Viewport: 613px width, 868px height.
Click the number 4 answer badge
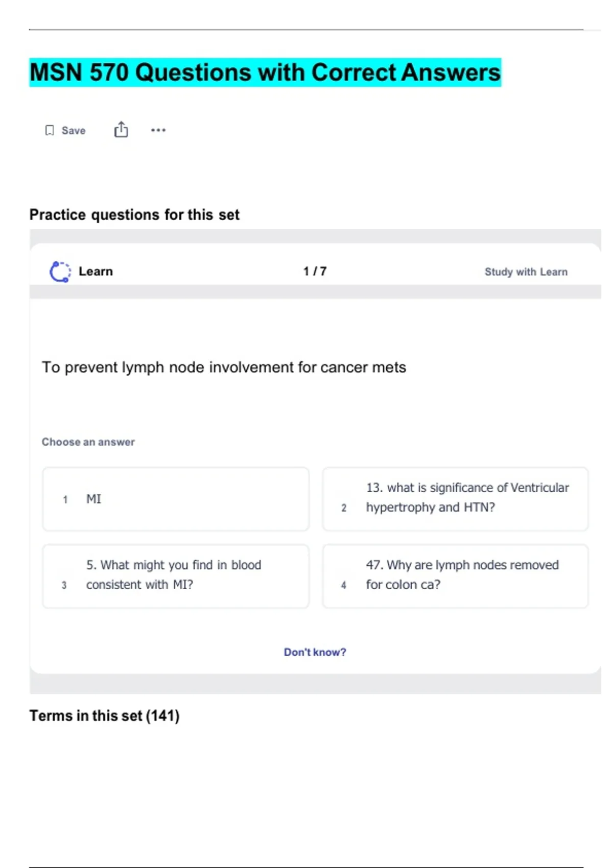344,585
